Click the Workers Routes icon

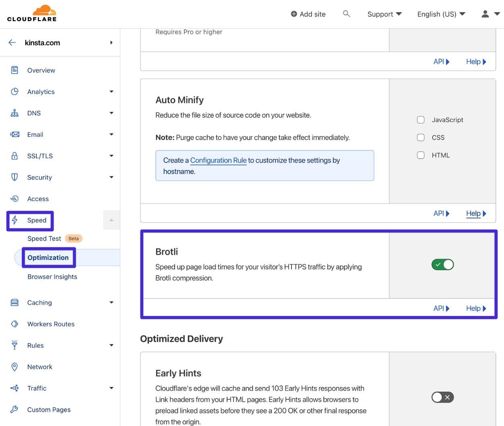pos(14,323)
